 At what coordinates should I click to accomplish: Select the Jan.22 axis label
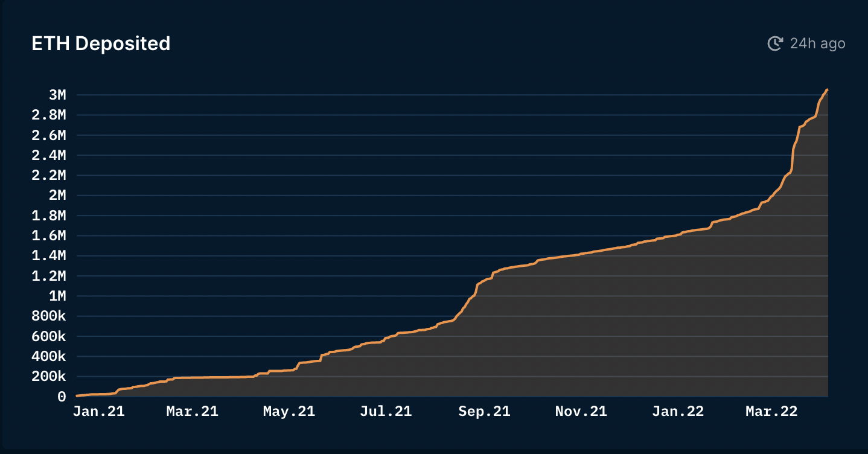pyautogui.click(x=678, y=411)
